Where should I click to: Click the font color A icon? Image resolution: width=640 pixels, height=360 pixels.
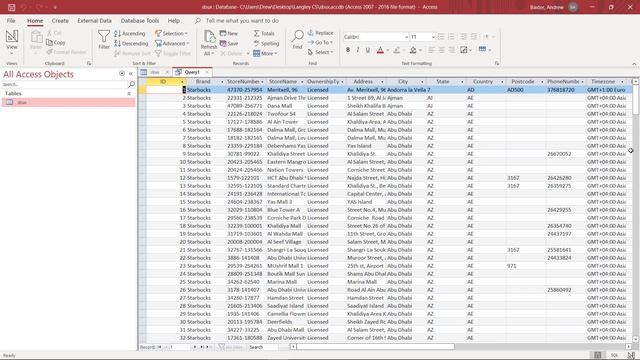pyautogui.click(x=380, y=50)
